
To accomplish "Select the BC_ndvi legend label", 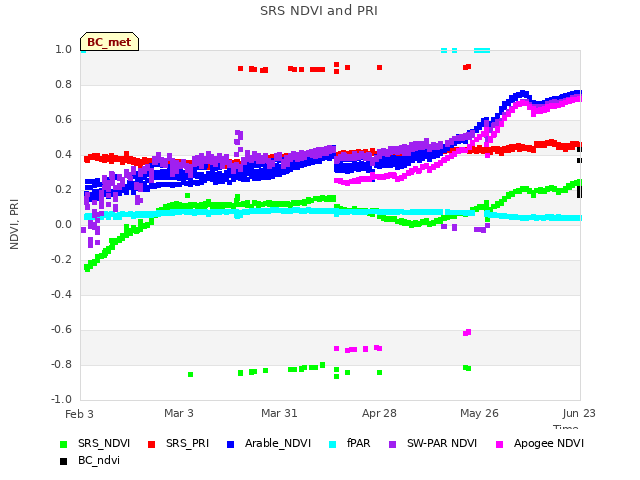I will [x=99, y=461].
